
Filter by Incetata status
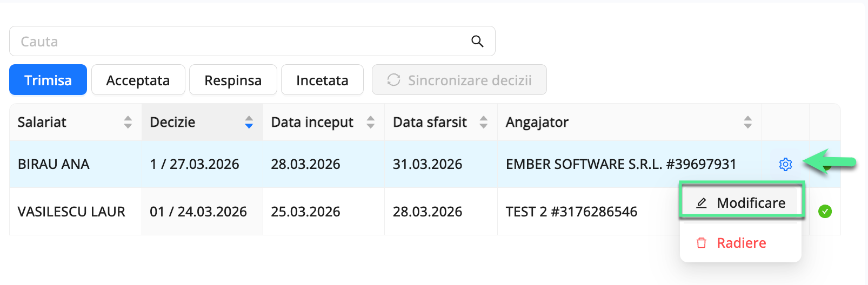click(322, 80)
